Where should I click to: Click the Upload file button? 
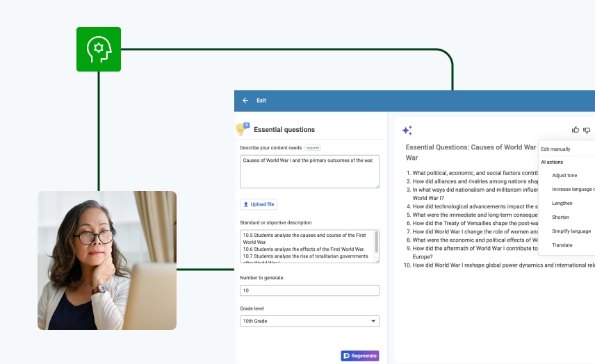[259, 204]
